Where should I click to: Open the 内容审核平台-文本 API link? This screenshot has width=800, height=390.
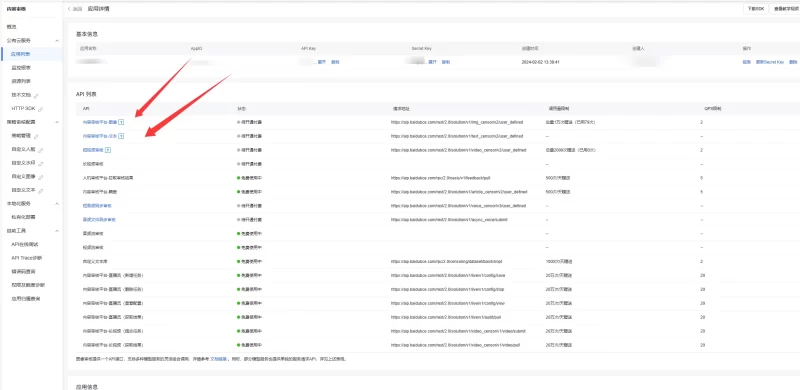99,136
